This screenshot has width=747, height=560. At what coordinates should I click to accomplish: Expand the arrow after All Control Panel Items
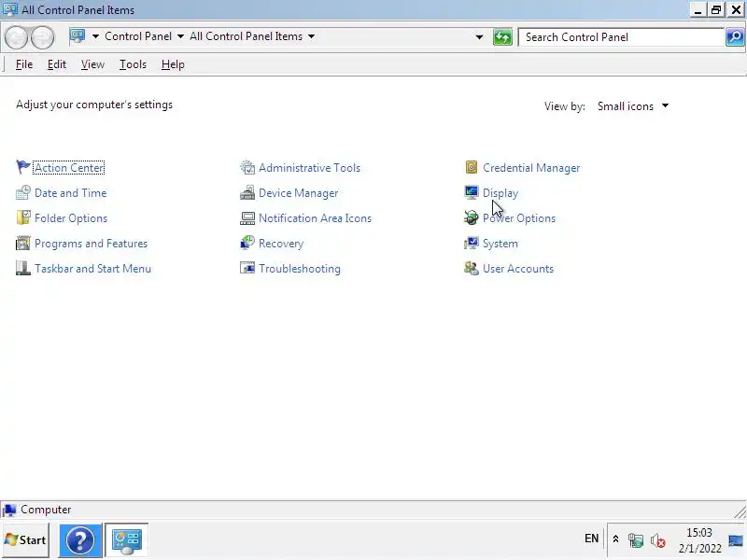[x=311, y=36]
